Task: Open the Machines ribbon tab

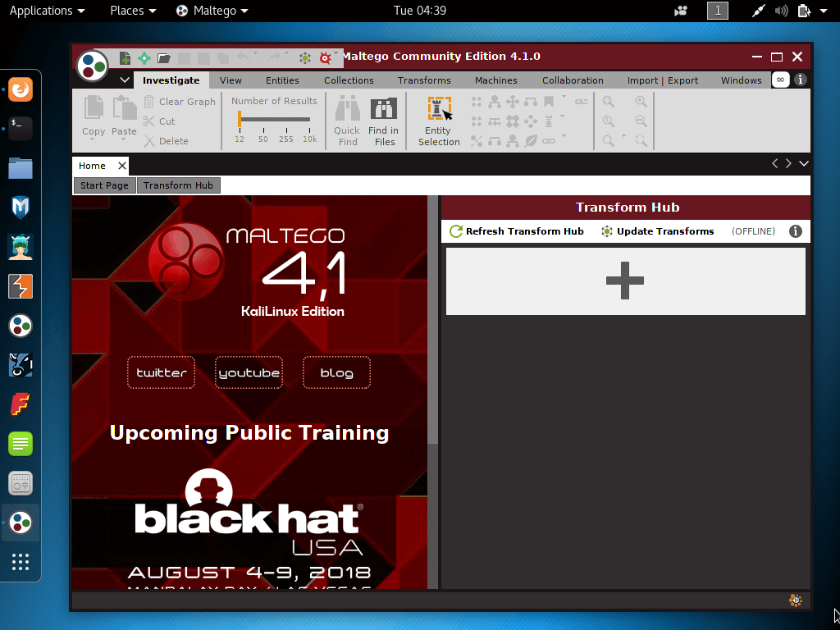Action: pos(495,80)
